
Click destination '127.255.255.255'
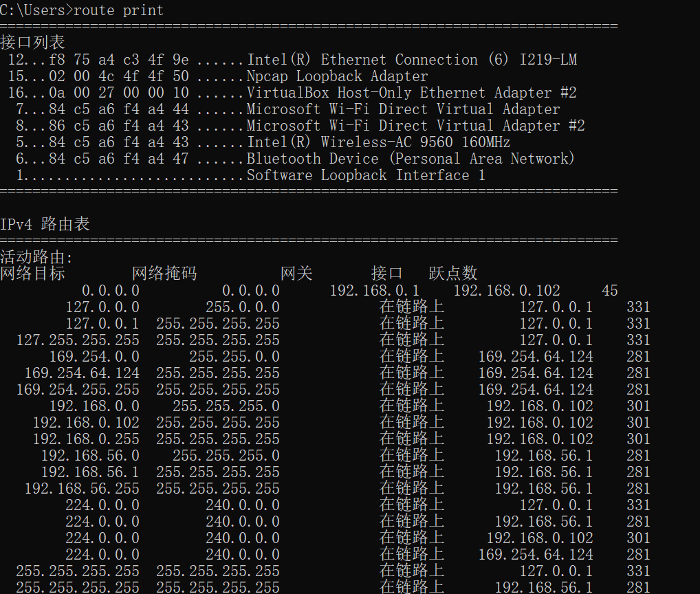[x=78, y=340]
